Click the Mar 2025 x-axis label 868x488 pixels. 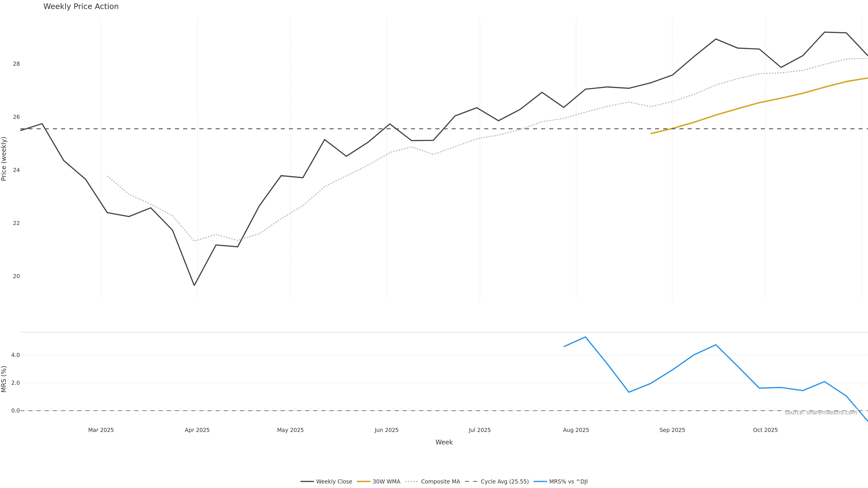(x=101, y=430)
